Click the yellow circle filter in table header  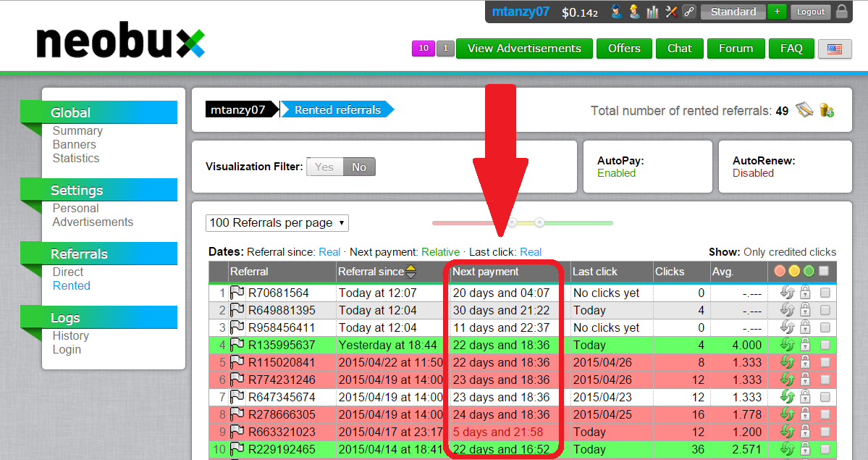(x=794, y=271)
